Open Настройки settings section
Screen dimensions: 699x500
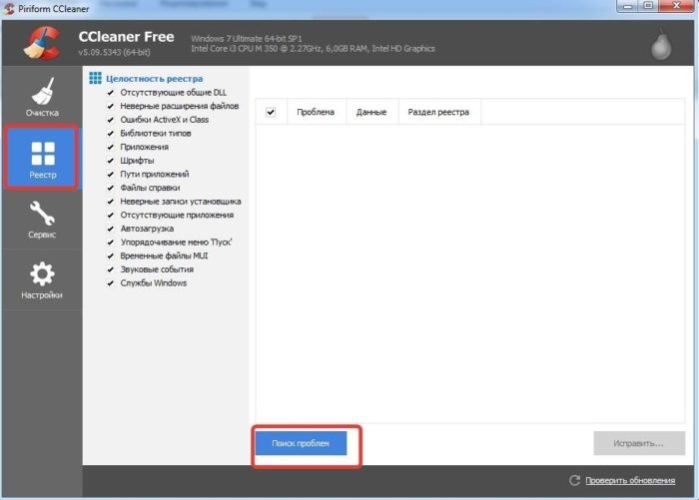pyautogui.click(x=42, y=280)
